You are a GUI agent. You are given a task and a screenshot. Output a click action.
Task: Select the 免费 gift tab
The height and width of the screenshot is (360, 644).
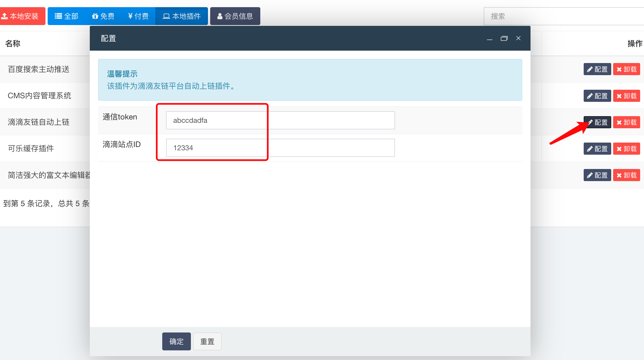coord(103,16)
